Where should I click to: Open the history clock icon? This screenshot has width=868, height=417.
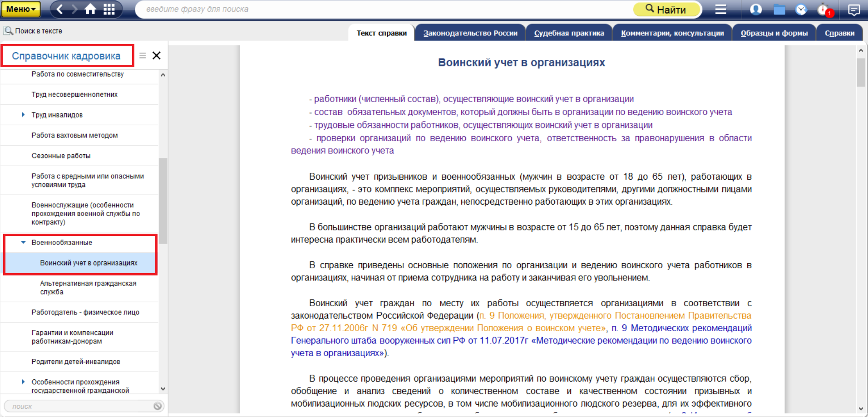point(801,10)
